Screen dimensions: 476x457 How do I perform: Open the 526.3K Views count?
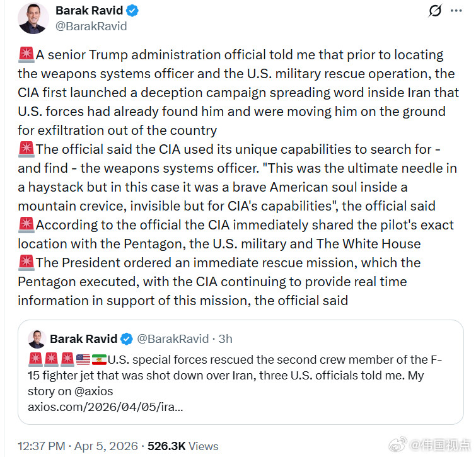[x=183, y=446]
